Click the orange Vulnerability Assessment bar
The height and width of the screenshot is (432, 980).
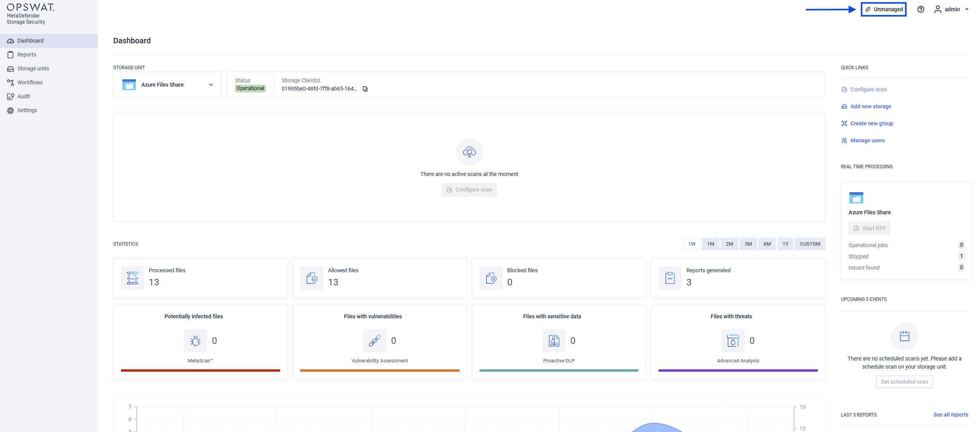click(379, 371)
